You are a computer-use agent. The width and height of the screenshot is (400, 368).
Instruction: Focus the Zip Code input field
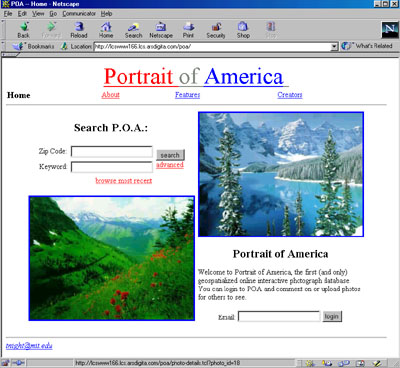[x=112, y=152]
